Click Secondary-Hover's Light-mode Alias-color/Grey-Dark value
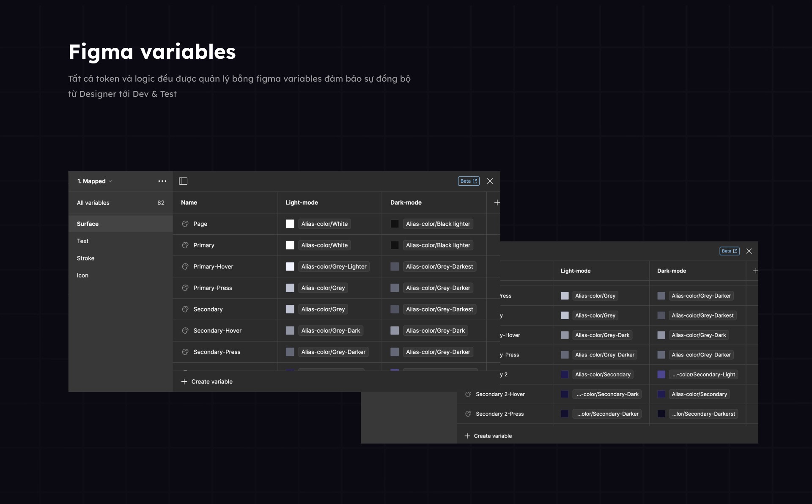This screenshot has height=504, width=812. [x=331, y=331]
